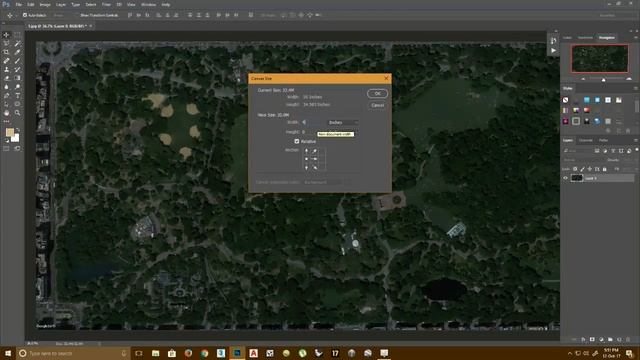
Task: Click the new group folder icon
Action: 610,339
